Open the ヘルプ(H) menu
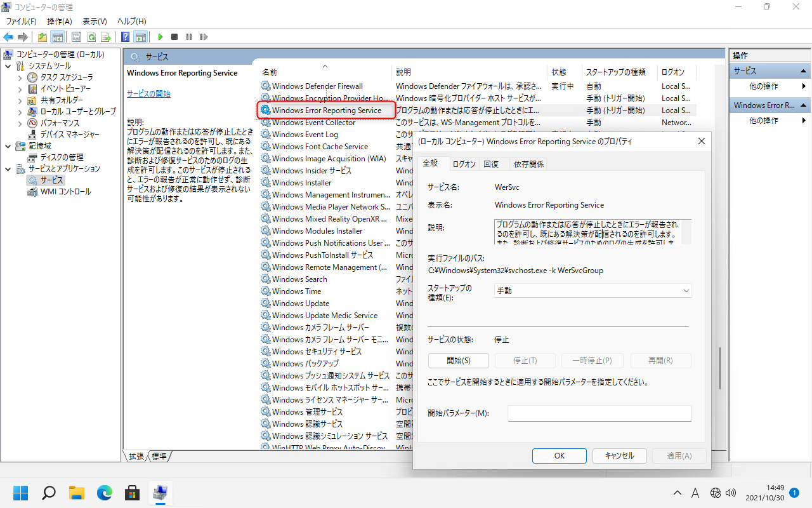This screenshot has width=812, height=508. (x=131, y=22)
